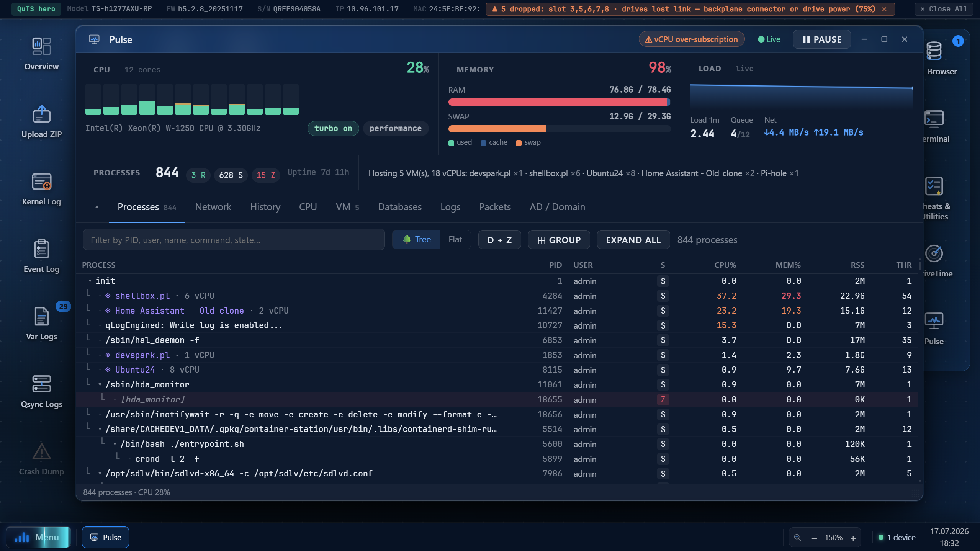Open the Menu button in the taskbar
Screen dimensions: 980x551
tap(38, 537)
